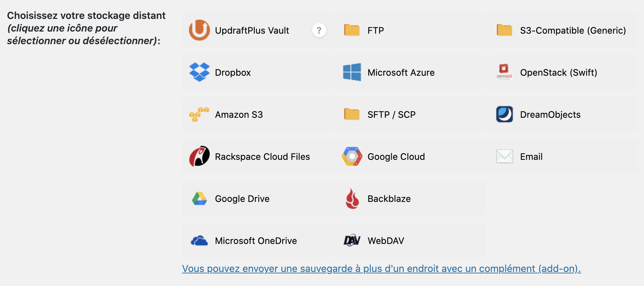The height and width of the screenshot is (286, 644).
Task: Click the OpenStack logo thumbnail
Action: coord(504,72)
